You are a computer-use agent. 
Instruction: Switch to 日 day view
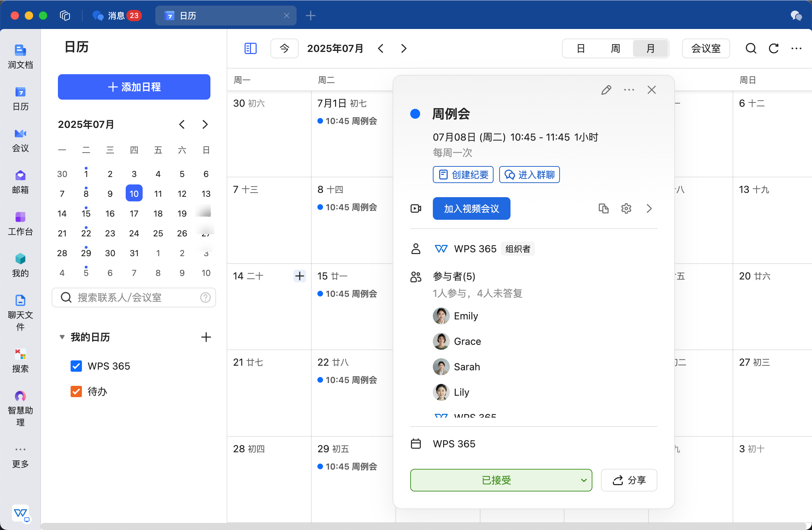coord(581,48)
